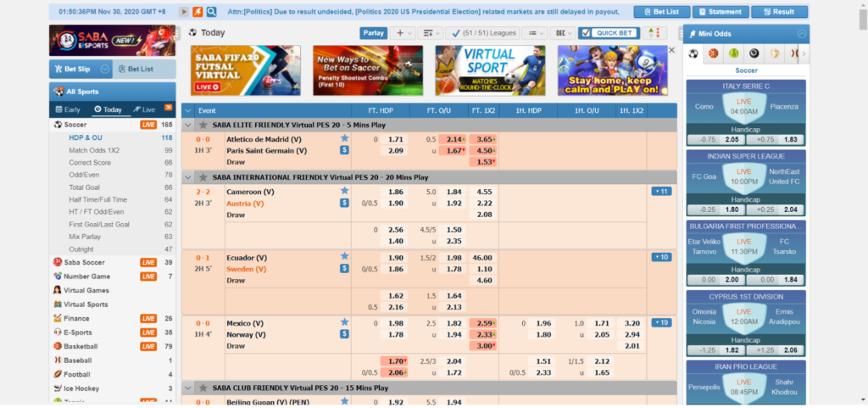The height and width of the screenshot is (408, 868).
Task: Expand all events arrow in Event header
Action: pos(188,110)
